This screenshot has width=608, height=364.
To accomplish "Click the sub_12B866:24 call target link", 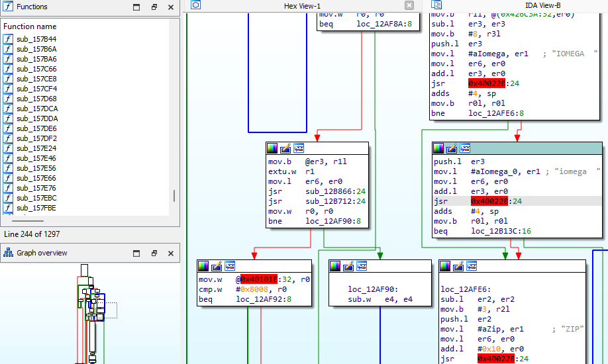I will [x=335, y=191].
